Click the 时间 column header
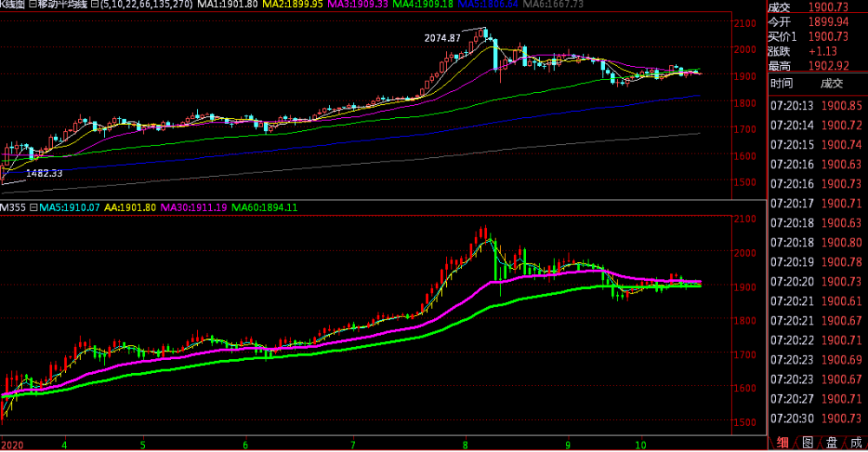868x452 pixels. (x=781, y=83)
